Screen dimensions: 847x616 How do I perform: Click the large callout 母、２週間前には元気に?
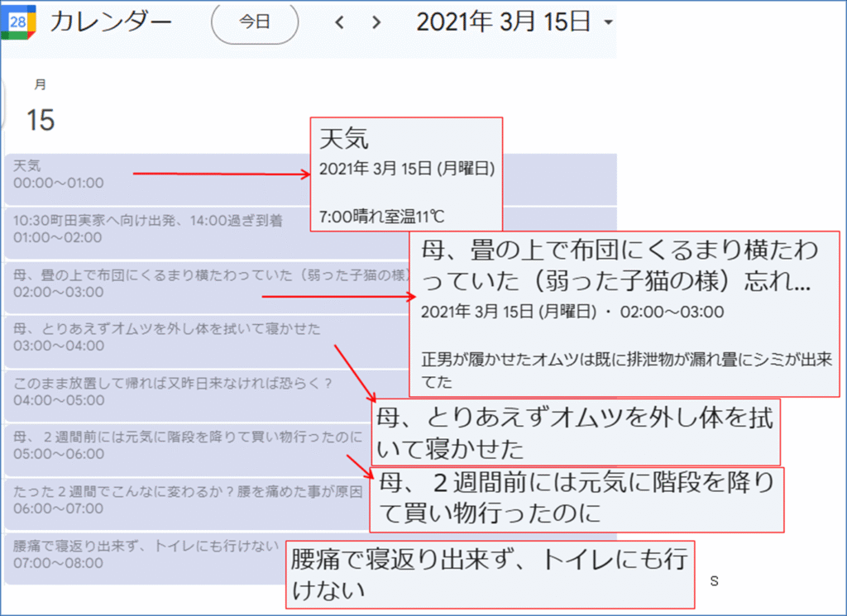(x=577, y=499)
